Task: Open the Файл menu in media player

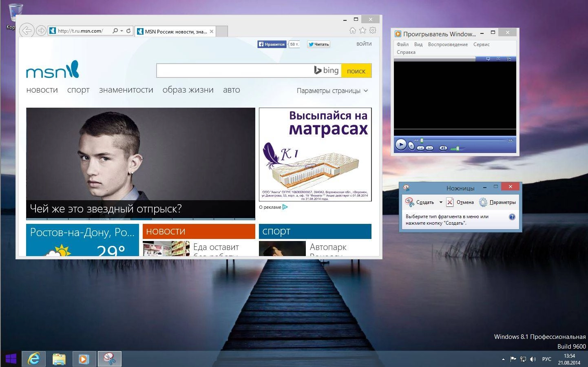Action: pyautogui.click(x=402, y=44)
